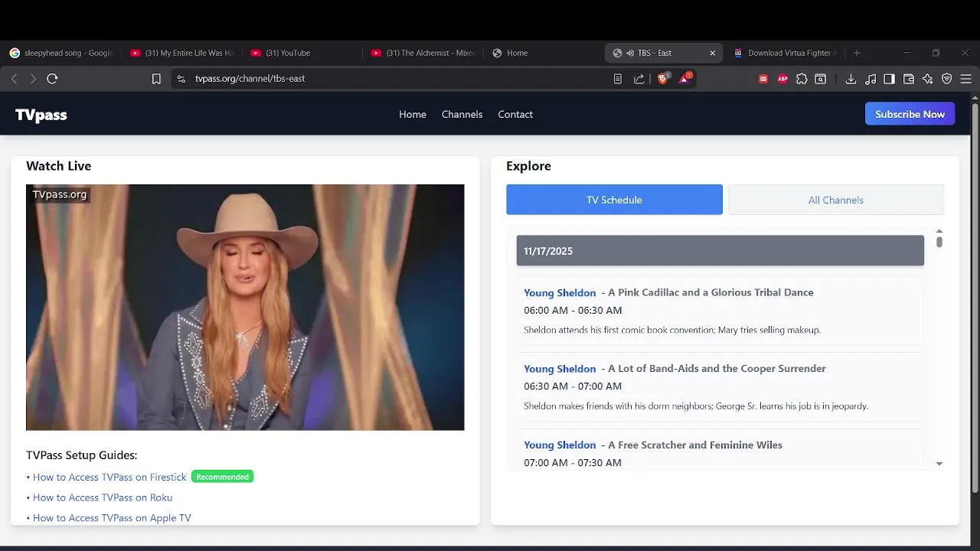Screen dimensions: 980x551
Task: Click the 06:30 AM - 07:00 AM time text
Action: click(x=573, y=386)
